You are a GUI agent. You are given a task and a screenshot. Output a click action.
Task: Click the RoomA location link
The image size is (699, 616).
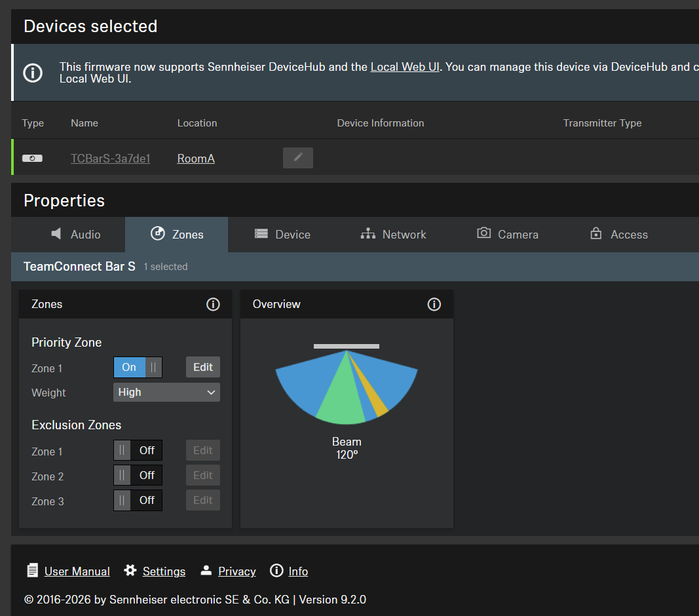196,159
